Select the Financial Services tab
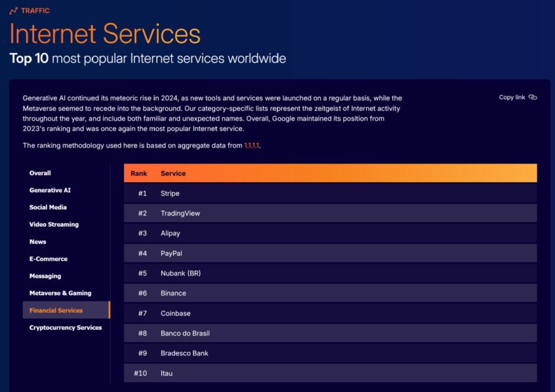This screenshot has width=555, height=392. pos(56,311)
